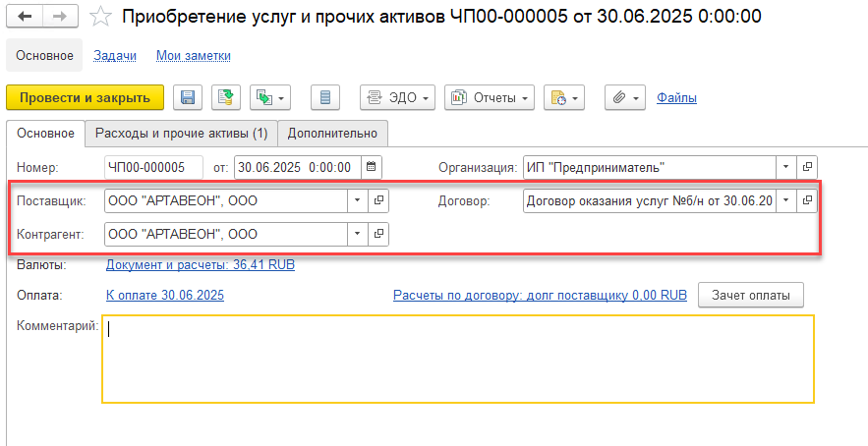
Task: Click the Провести и закрыть button
Action: coord(85,97)
